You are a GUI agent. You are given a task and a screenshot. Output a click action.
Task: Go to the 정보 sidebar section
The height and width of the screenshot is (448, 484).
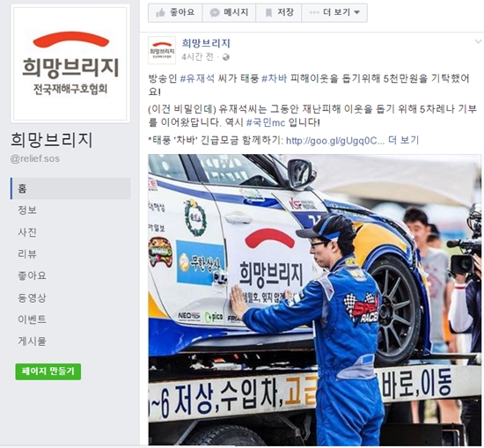click(x=27, y=210)
